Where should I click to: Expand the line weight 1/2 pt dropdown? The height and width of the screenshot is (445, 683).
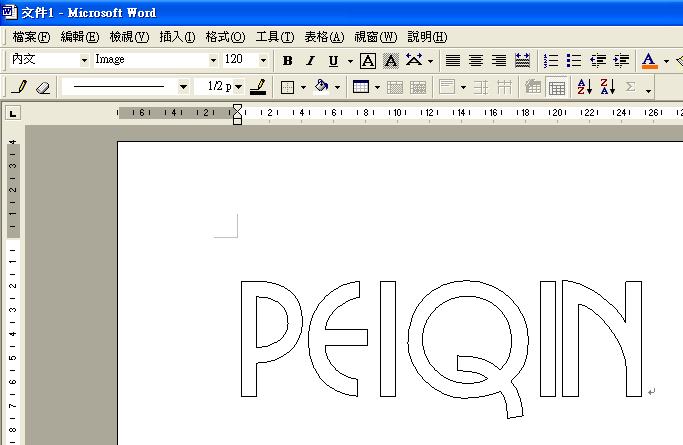pyautogui.click(x=239, y=87)
